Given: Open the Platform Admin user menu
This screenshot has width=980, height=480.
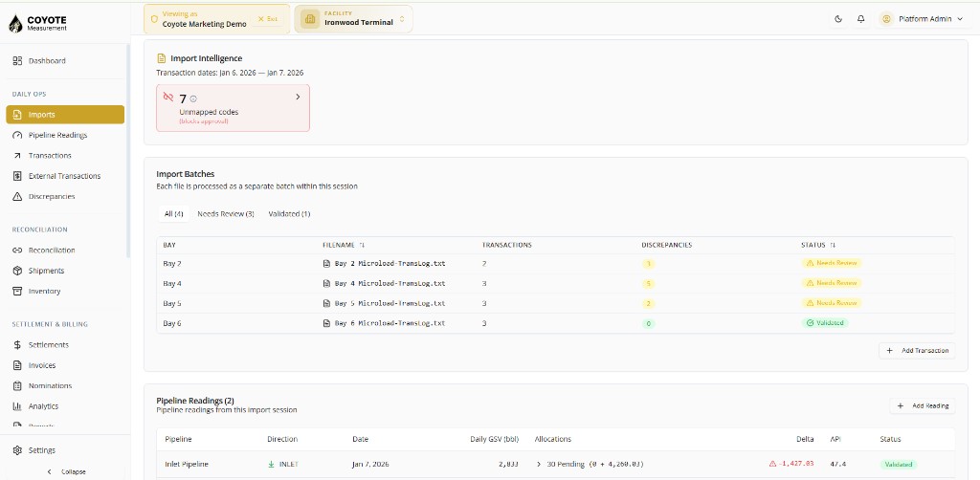Looking at the screenshot, I should [924, 19].
